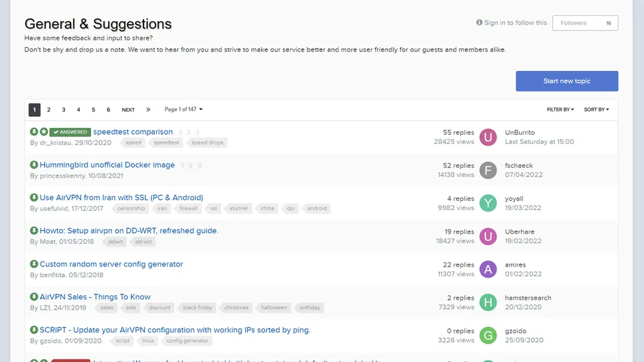The width and height of the screenshot is (644, 362).
Task: Click the firewall tag
Action: 188,208
